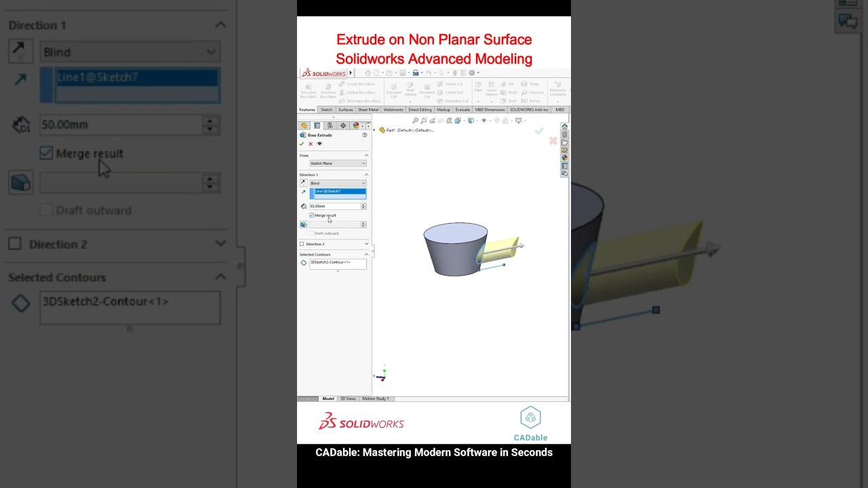Click the Display Style cube icon

(471, 121)
